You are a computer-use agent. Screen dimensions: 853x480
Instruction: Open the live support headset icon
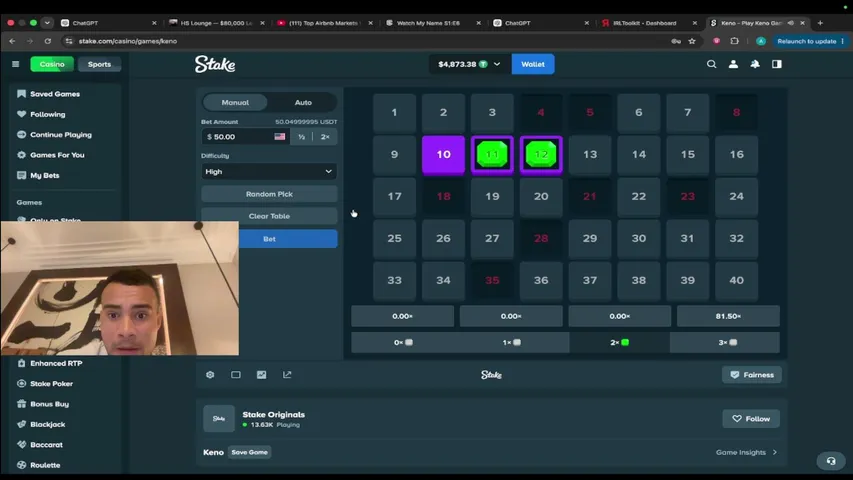[831, 461]
